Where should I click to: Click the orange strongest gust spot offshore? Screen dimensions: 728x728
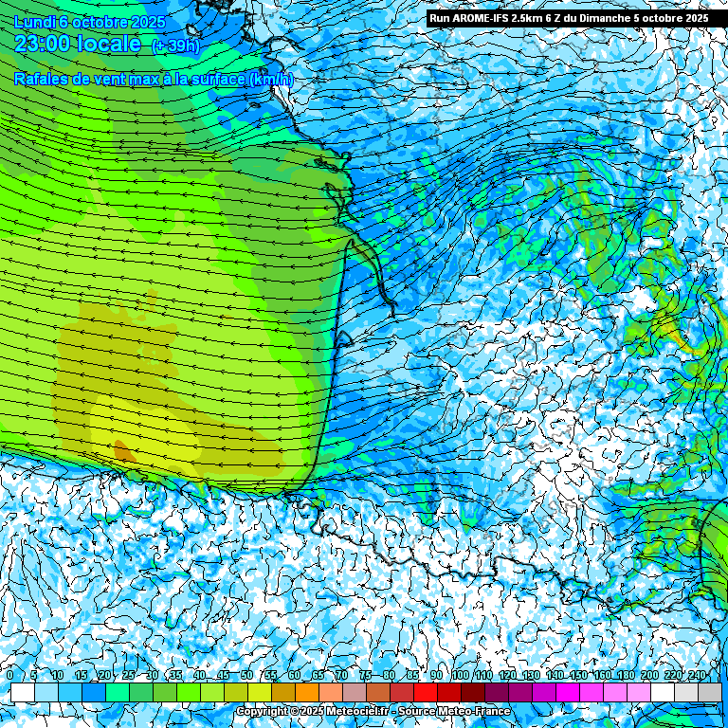(x=122, y=450)
